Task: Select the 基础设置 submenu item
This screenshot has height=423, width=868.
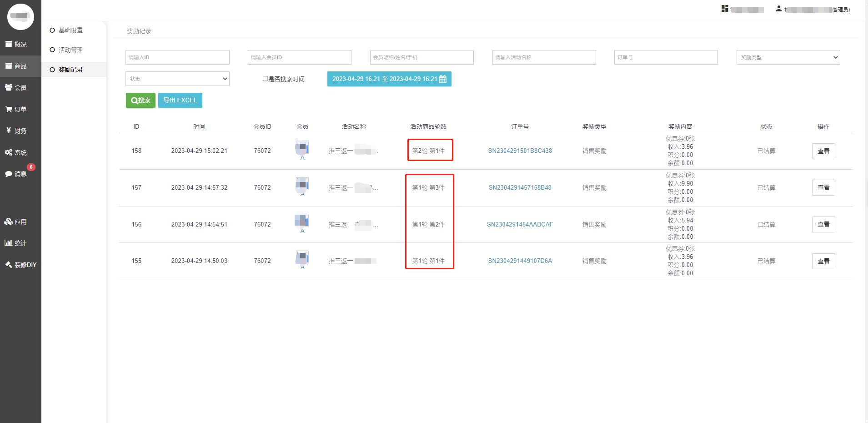Action: click(x=70, y=30)
